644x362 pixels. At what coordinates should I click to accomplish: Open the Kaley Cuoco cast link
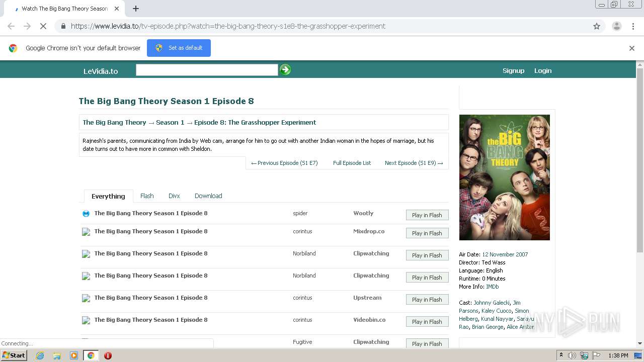pos(497,311)
